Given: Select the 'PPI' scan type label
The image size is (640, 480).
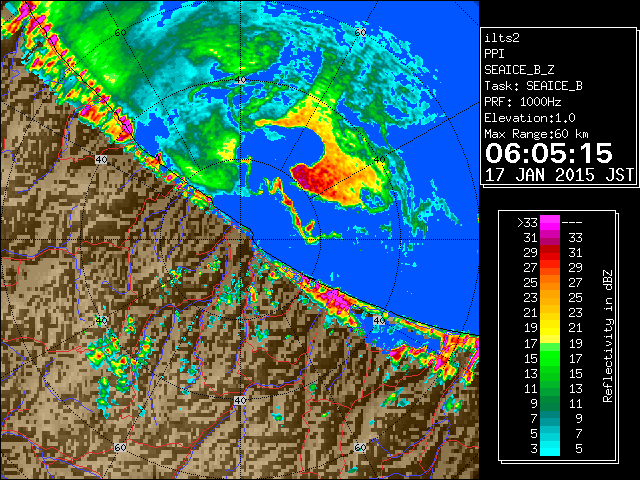Looking at the screenshot, I should (494, 54).
